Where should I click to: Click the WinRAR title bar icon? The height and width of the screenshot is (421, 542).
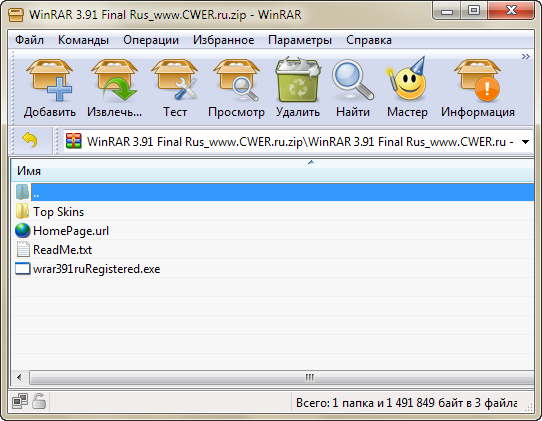[16, 15]
